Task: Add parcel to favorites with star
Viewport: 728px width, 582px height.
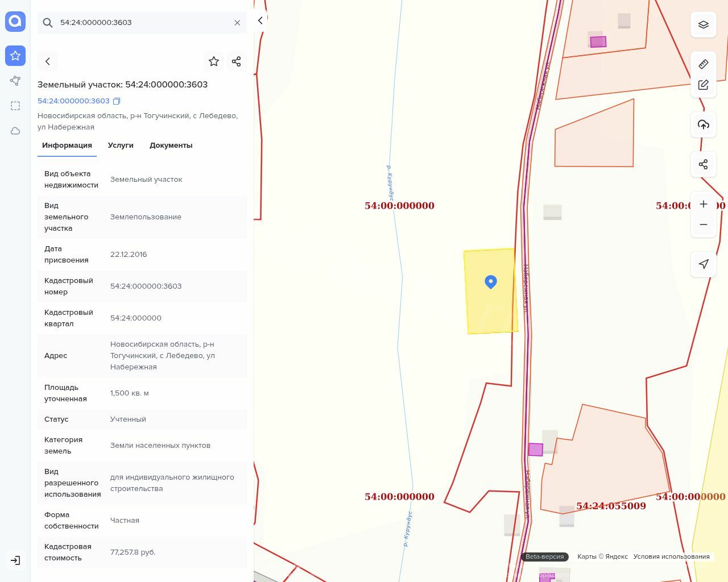Action: click(x=214, y=61)
